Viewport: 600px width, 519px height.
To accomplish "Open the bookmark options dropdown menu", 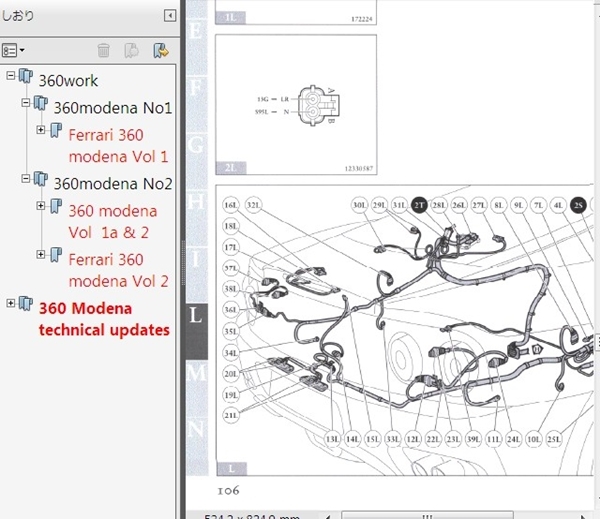I will [13, 50].
